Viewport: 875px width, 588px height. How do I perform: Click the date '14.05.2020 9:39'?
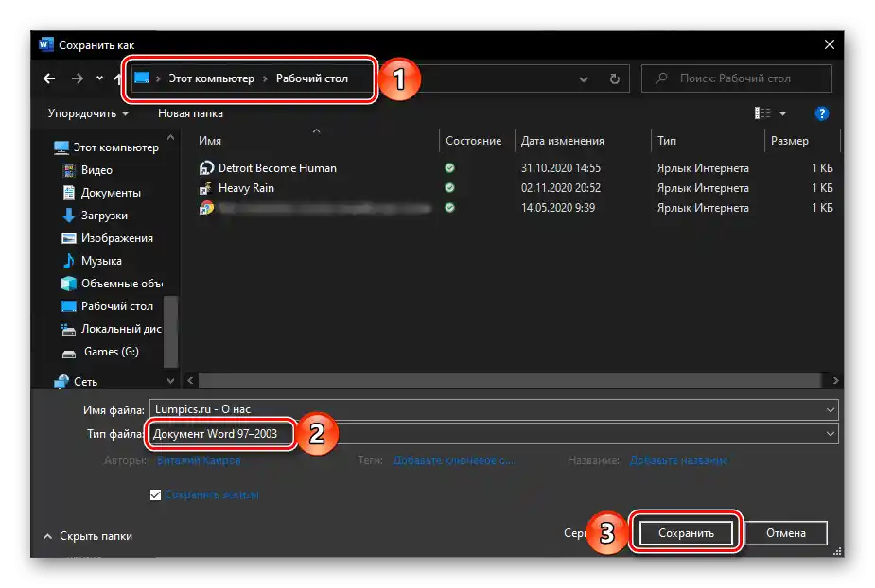pos(558,208)
